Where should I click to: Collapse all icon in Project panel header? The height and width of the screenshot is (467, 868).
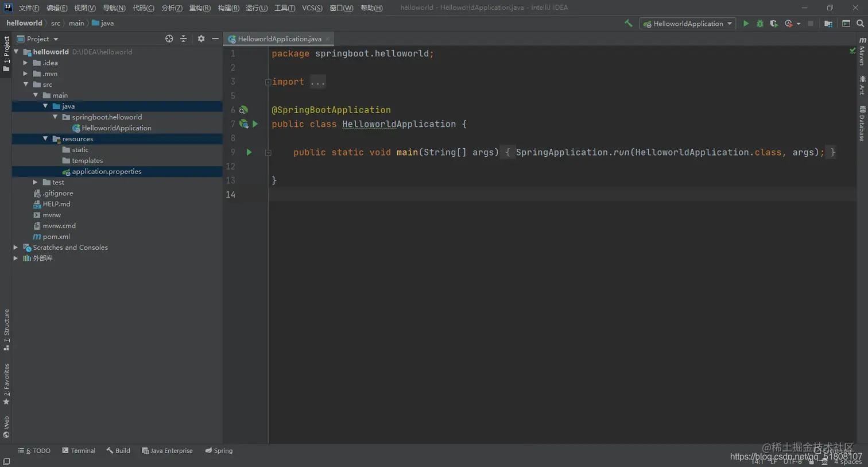click(184, 38)
